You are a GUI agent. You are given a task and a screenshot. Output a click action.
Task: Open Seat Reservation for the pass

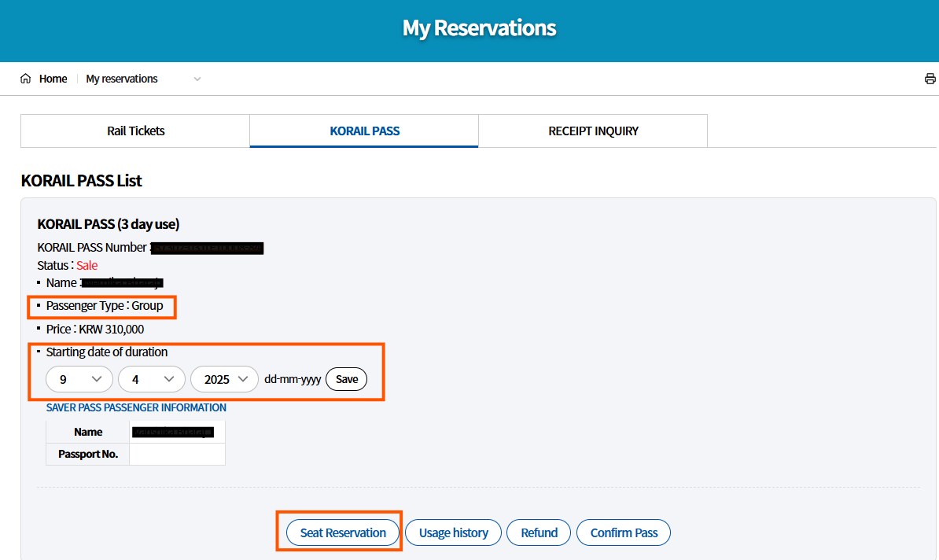[341, 532]
